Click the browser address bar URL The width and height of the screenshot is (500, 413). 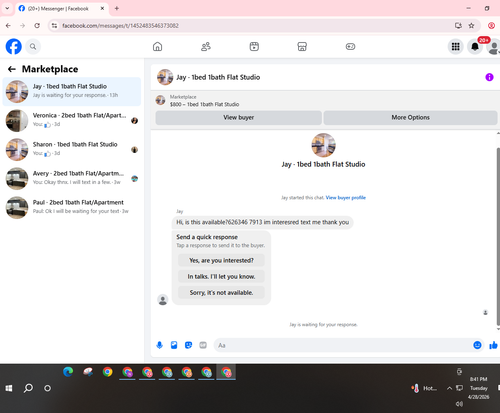tap(120, 26)
